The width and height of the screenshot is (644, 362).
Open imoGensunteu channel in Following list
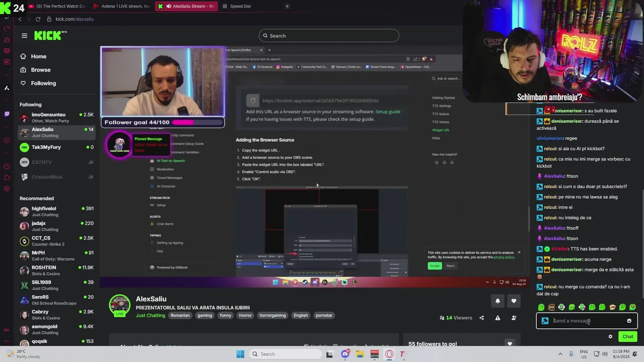[56, 118]
